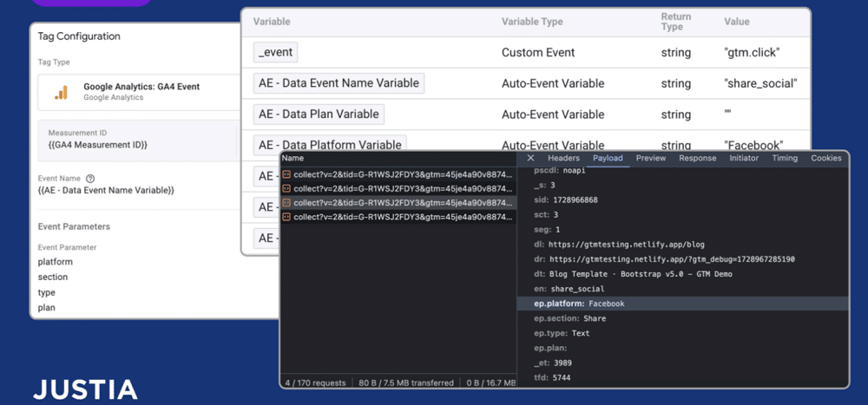Select the platform event parameter

click(x=55, y=262)
